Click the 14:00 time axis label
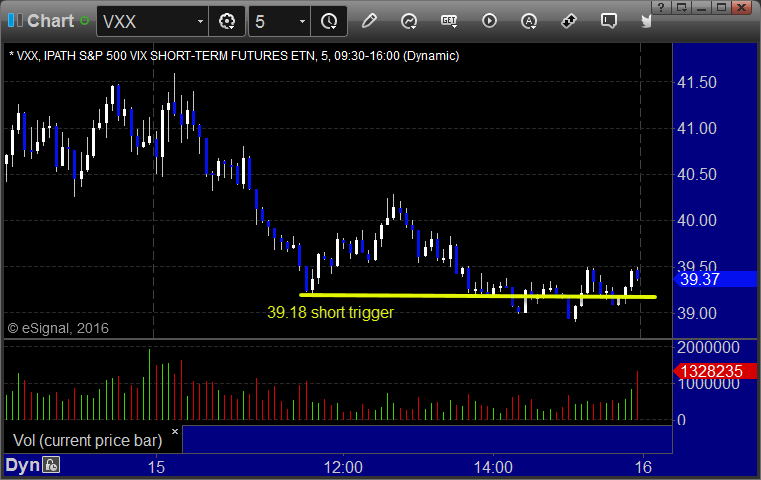The image size is (761, 480). tap(493, 467)
